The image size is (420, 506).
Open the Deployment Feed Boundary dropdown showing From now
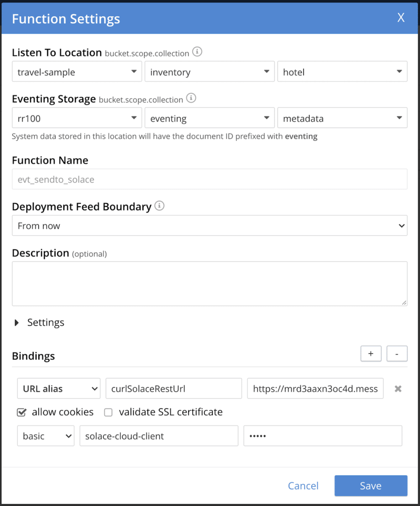[x=210, y=225]
